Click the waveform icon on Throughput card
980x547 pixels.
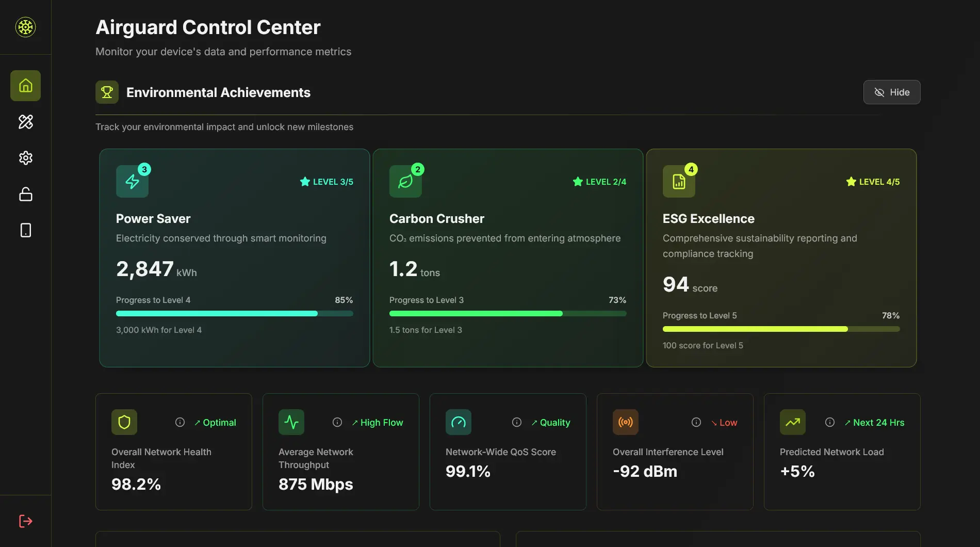pos(291,422)
